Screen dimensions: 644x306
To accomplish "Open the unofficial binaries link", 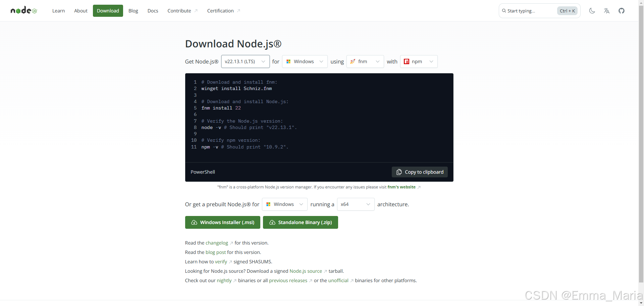I will click(338, 280).
